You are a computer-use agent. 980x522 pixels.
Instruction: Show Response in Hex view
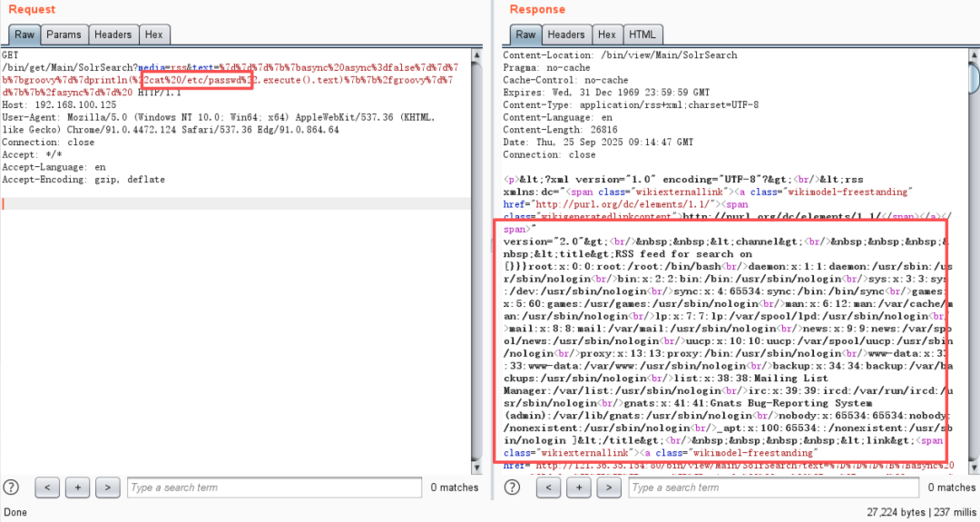pos(607,34)
